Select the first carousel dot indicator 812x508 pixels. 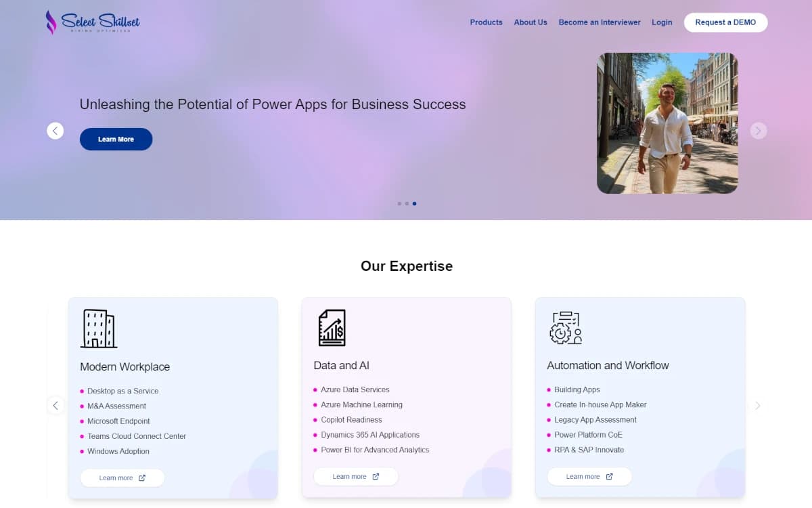tap(399, 203)
